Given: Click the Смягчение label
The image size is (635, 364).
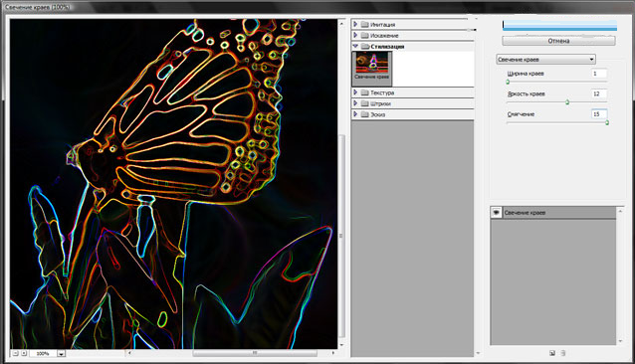Looking at the screenshot, I should 521,114.
